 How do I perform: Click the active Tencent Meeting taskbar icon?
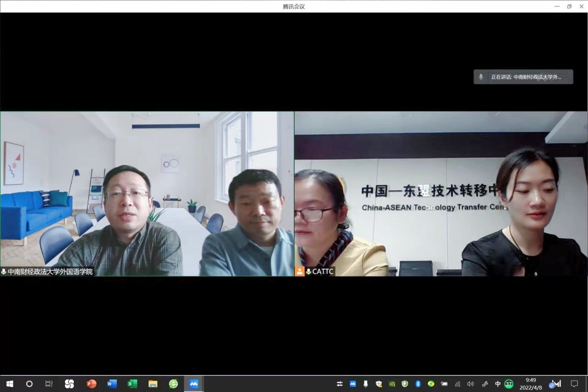pos(194,384)
